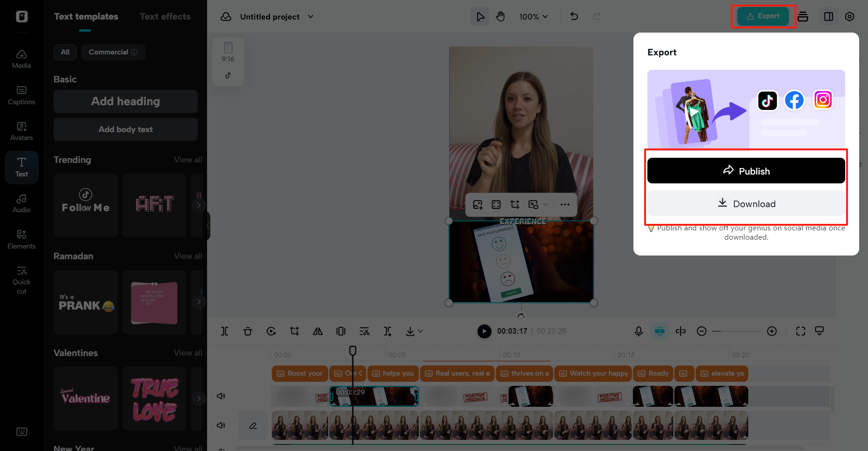This screenshot has width=868, height=451.
Task: Delete the selected clip using the trash icon
Action: [x=248, y=331]
